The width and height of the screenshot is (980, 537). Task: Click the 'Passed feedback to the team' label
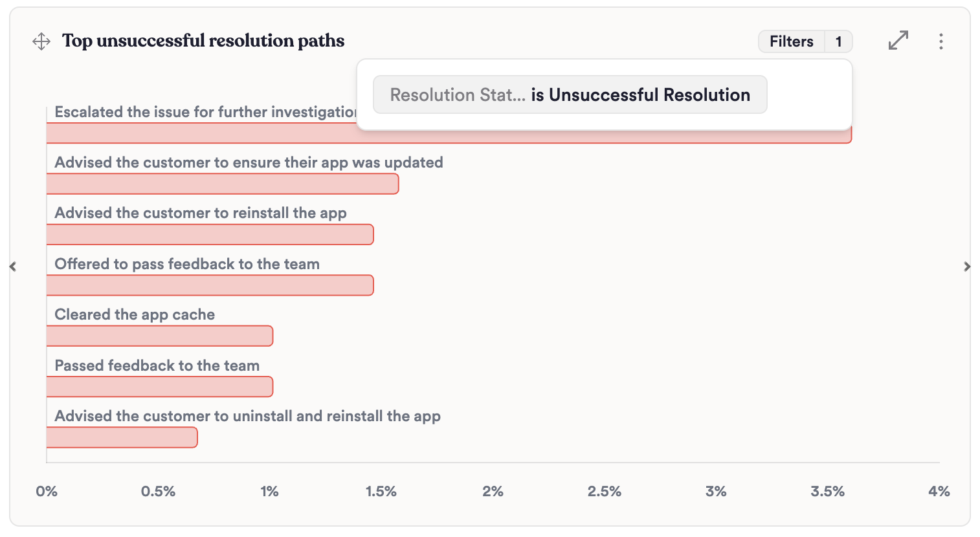[157, 366]
